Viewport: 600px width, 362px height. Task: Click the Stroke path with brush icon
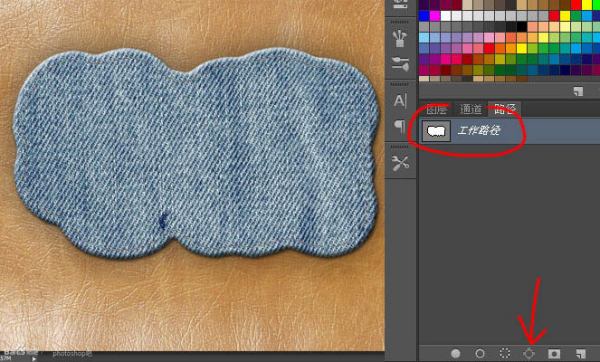click(480, 353)
